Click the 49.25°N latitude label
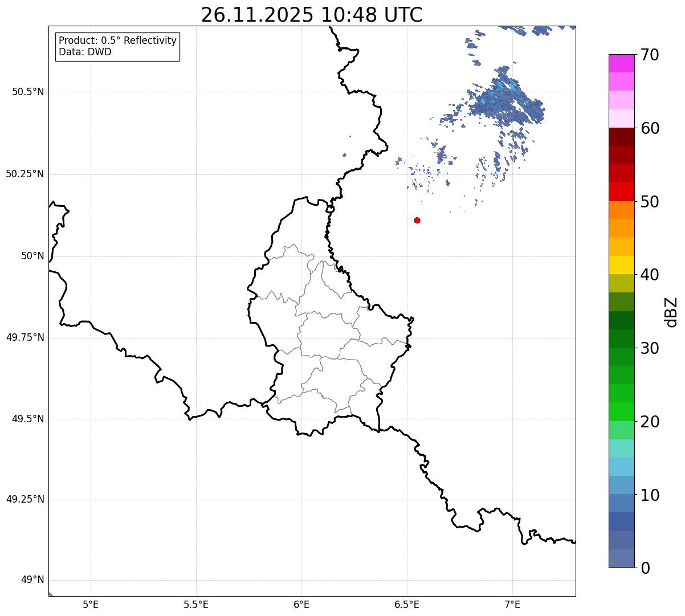 25,499
